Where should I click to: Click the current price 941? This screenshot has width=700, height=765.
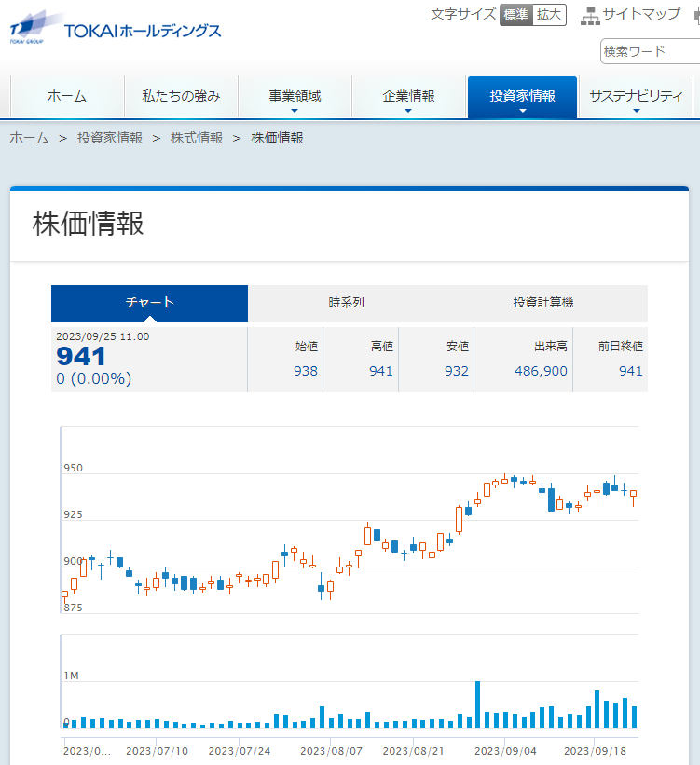point(80,356)
